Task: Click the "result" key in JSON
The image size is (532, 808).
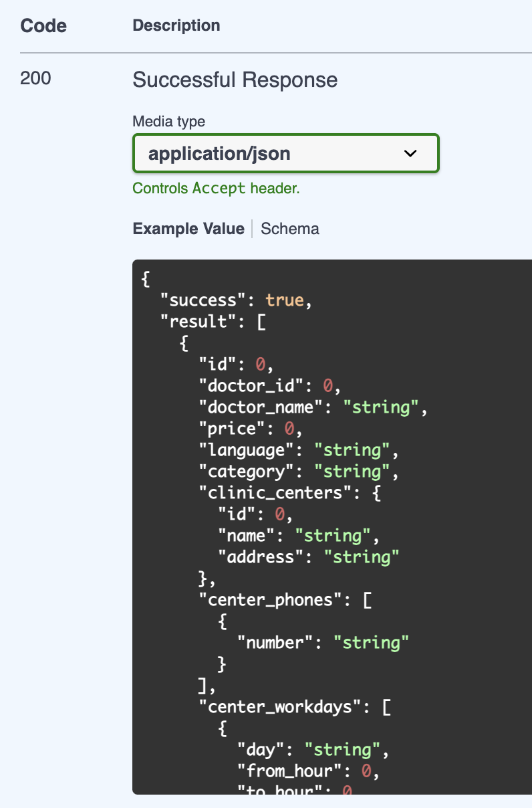Action: pyautogui.click(x=198, y=322)
